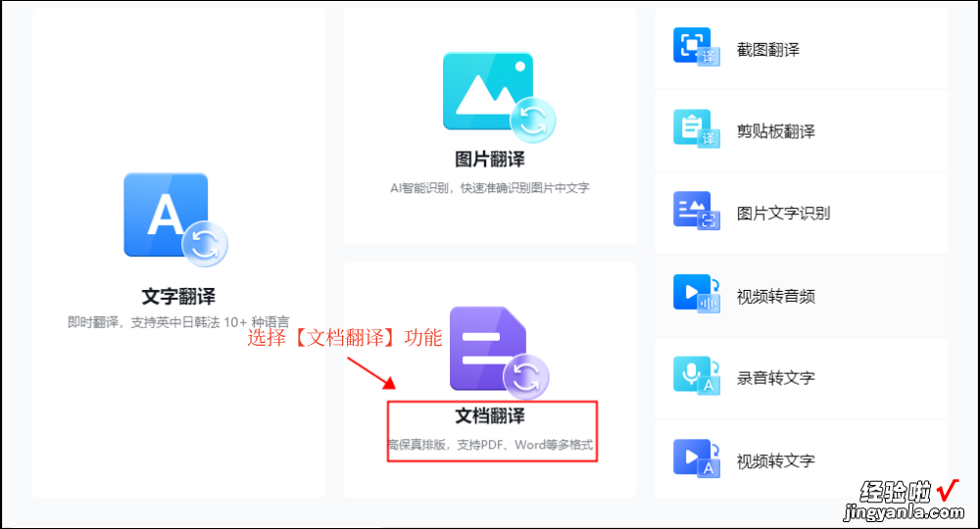980x529 pixels.
Task: Click the purple 文档翻译 document icon
Action: (x=499, y=353)
